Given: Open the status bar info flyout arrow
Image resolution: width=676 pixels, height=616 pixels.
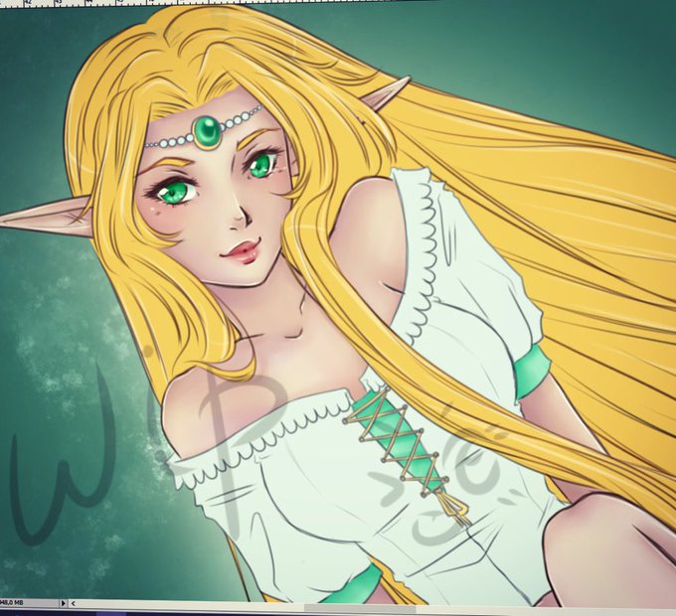Looking at the screenshot, I should click(x=64, y=603).
